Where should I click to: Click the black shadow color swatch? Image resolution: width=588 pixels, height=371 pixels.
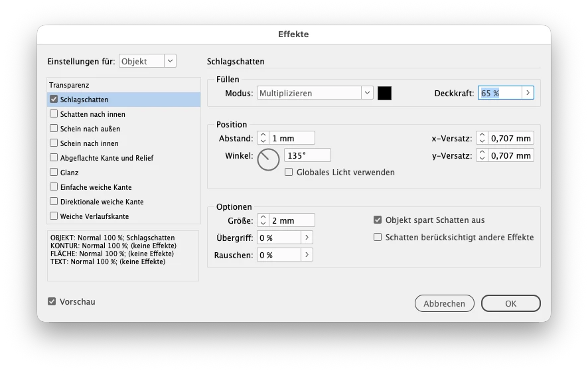pos(384,93)
